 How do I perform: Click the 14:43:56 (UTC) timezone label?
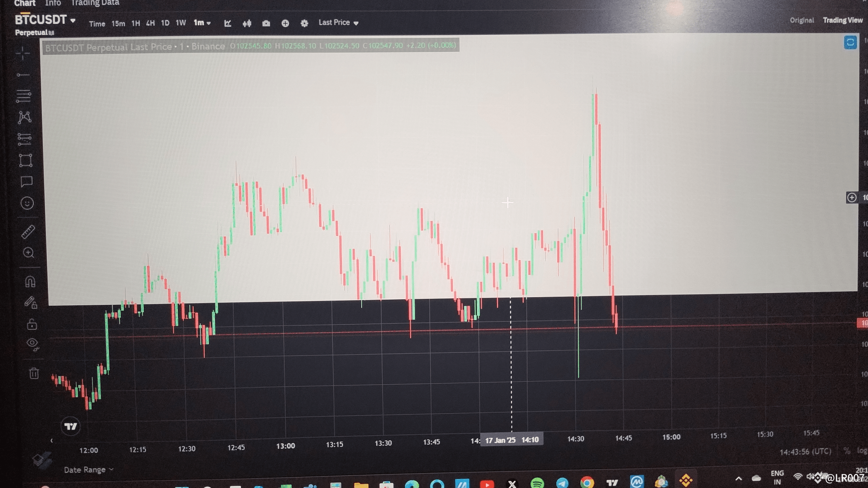point(805,452)
